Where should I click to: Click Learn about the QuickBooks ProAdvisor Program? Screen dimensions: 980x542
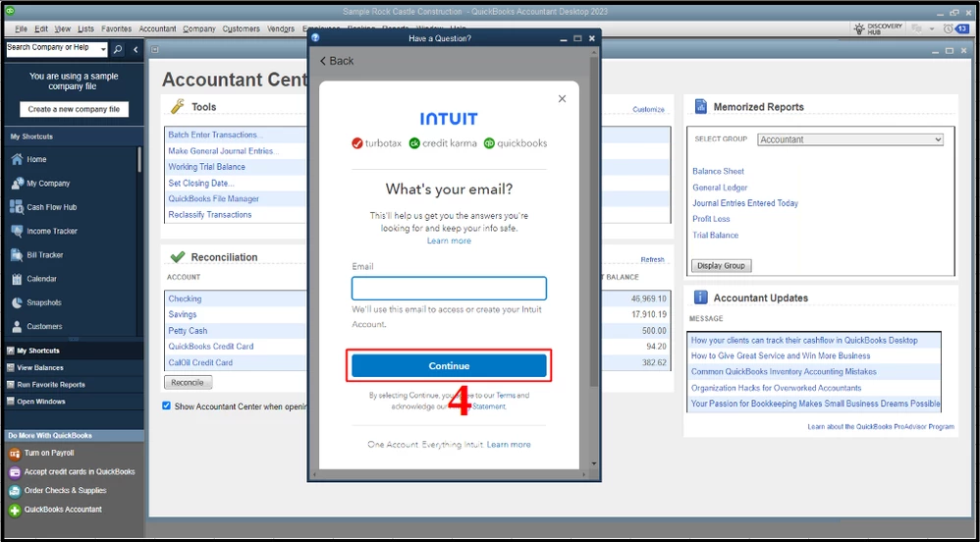point(881,427)
